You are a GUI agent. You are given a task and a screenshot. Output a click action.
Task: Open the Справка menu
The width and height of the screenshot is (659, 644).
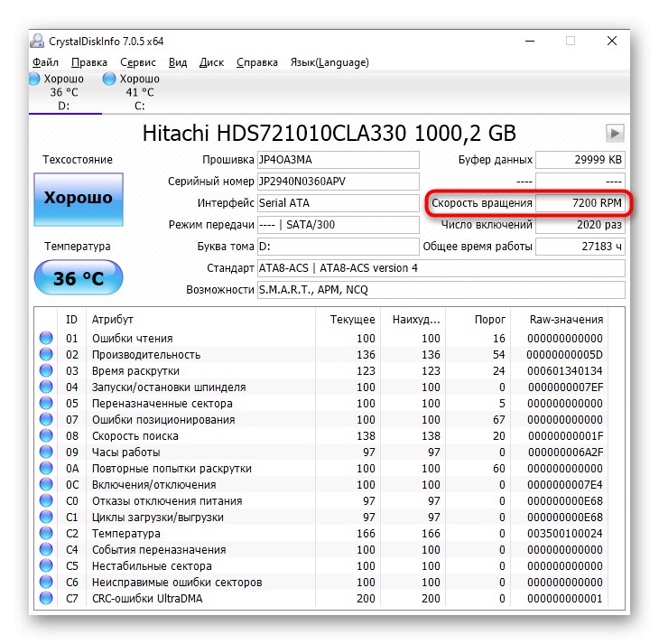pyautogui.click(x=256, y=62)
